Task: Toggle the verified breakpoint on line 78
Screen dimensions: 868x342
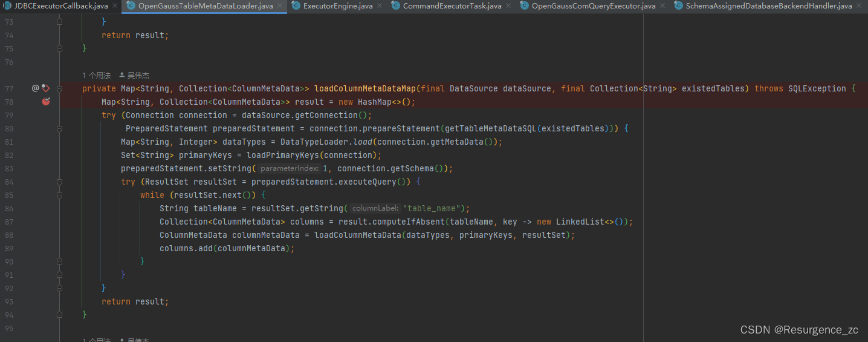Action: [46, 102]
